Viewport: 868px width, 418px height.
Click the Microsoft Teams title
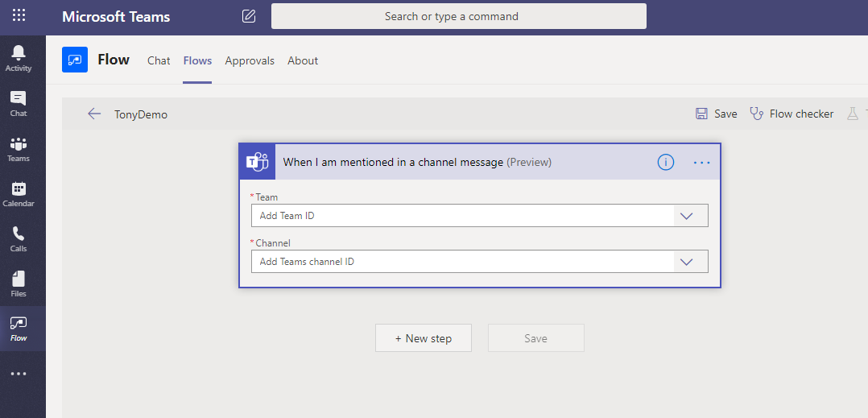(116, 17)
